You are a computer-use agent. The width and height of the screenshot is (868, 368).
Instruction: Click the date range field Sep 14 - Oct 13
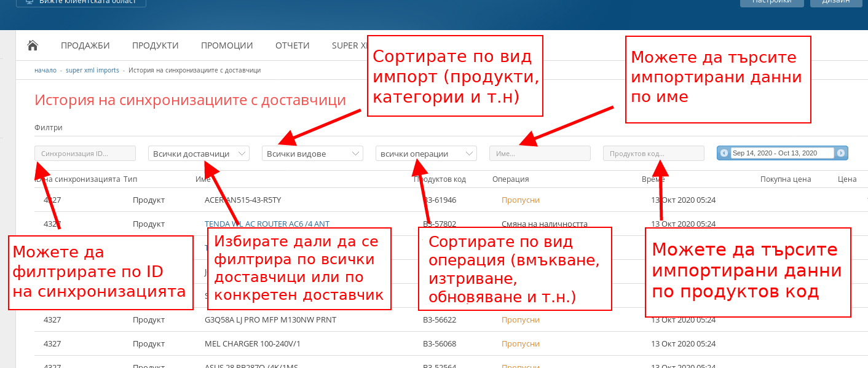(x=782, y=153)
